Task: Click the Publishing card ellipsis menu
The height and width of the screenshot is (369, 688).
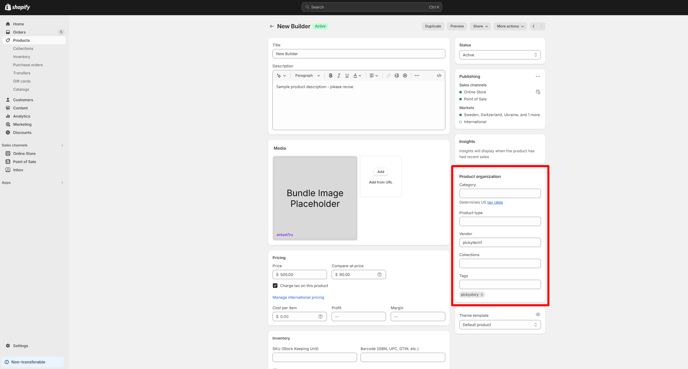Action: 538,76
